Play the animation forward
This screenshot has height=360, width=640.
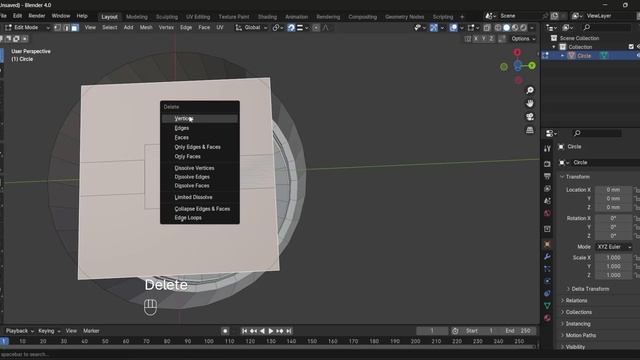(x=271, y=331)
